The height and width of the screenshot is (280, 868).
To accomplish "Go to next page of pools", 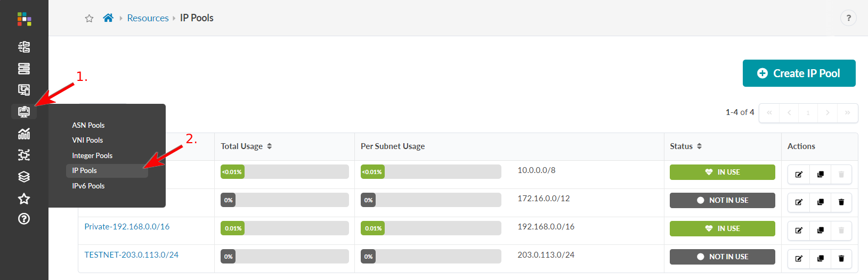I will (x=828, y=113).
